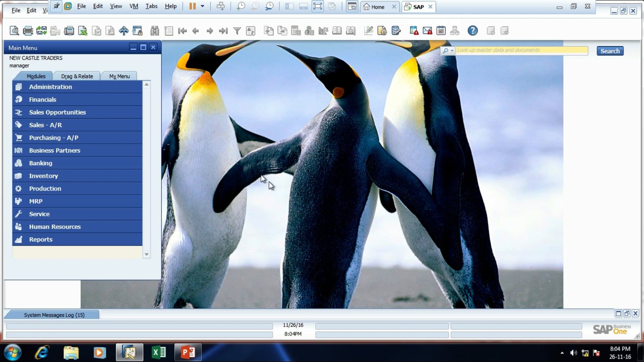Click the Windows Start orb

13,353
